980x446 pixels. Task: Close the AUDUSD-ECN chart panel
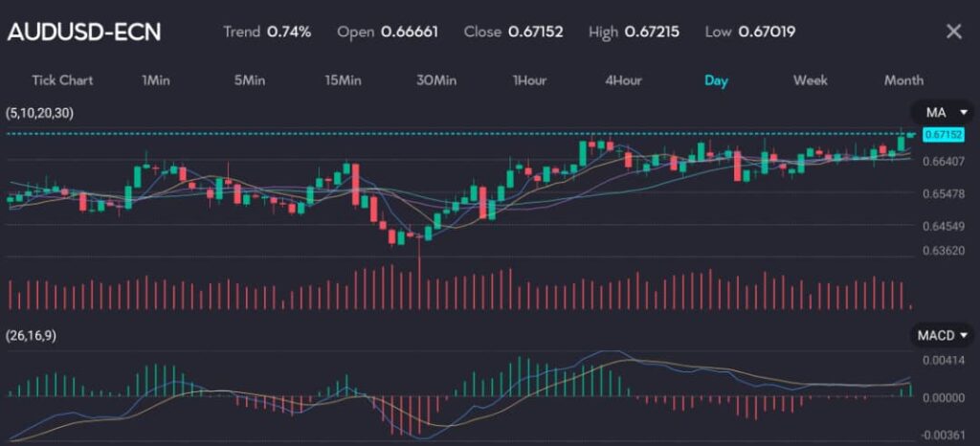click(x=953, y=32)
